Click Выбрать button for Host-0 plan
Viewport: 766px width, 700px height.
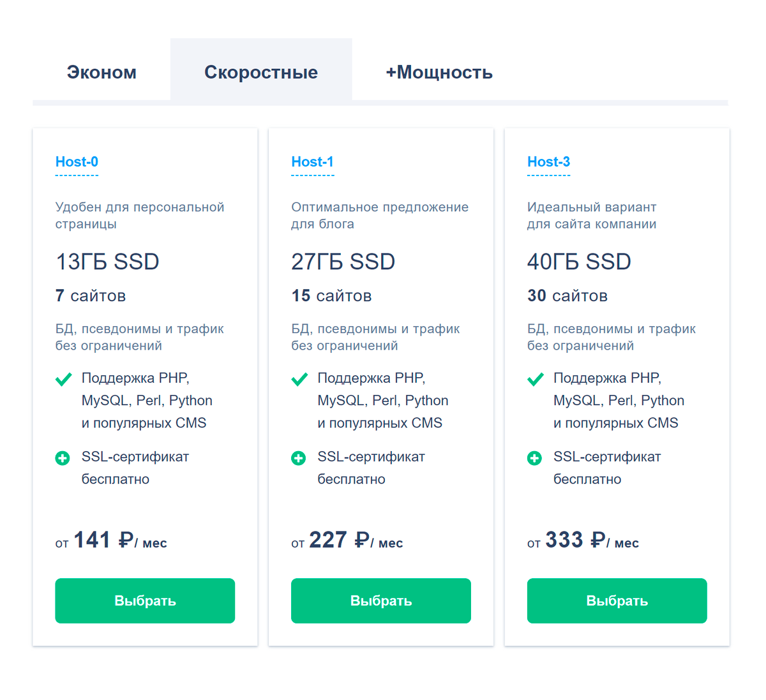pos(145,600)
